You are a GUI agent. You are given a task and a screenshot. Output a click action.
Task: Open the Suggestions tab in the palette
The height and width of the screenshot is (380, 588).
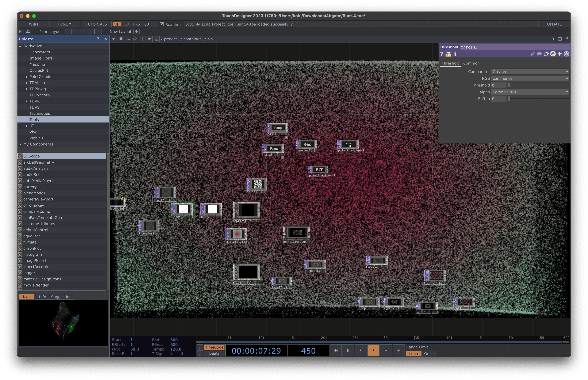point(62,297)
